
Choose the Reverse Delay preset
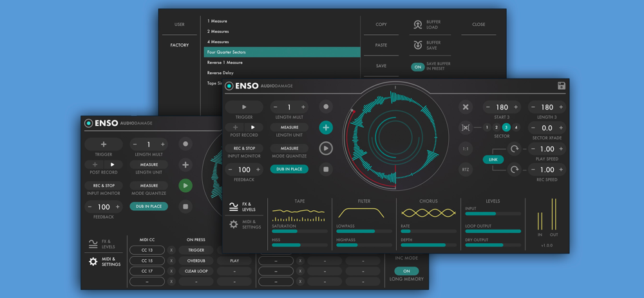(x=282, y=73)
